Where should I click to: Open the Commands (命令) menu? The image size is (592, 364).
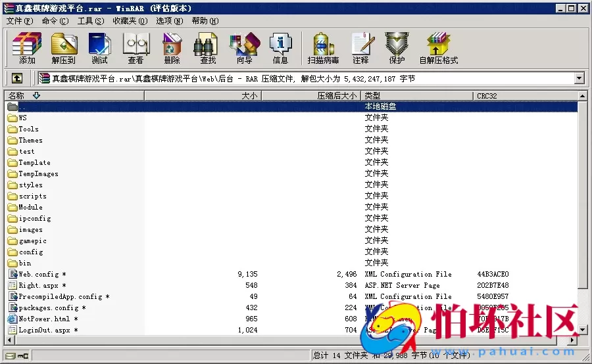(55, 21)
